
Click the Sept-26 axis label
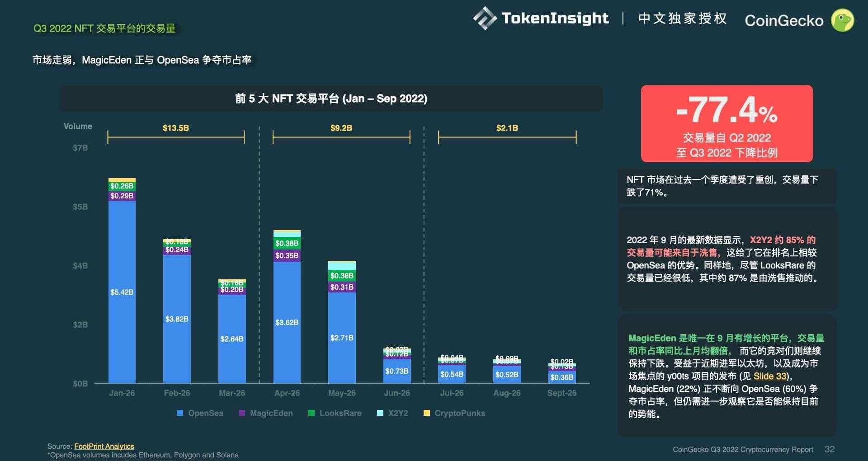(x=562, y=393)
